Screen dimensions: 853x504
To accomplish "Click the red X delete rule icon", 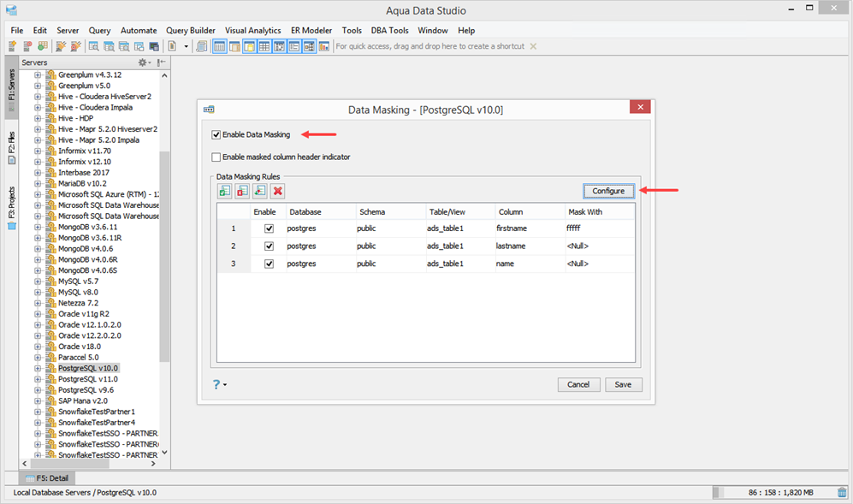I will 278,191.
